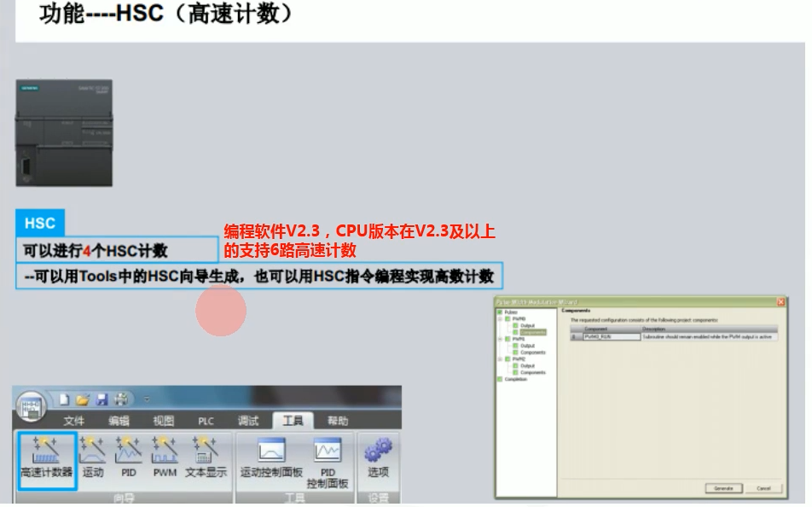Open the 运动 motion wizard
Image resolution: width=812 pixels, height=507 pixels.
(93, 457)
